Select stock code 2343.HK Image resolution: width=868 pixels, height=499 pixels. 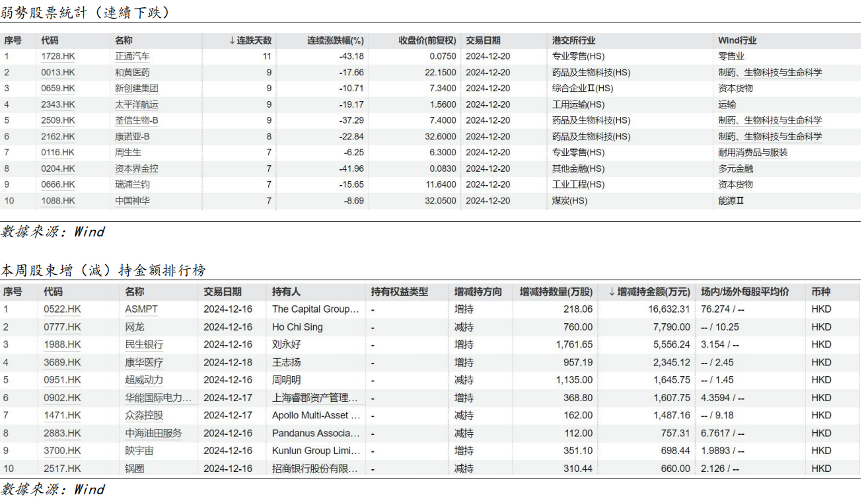click(x=58, y=104)
